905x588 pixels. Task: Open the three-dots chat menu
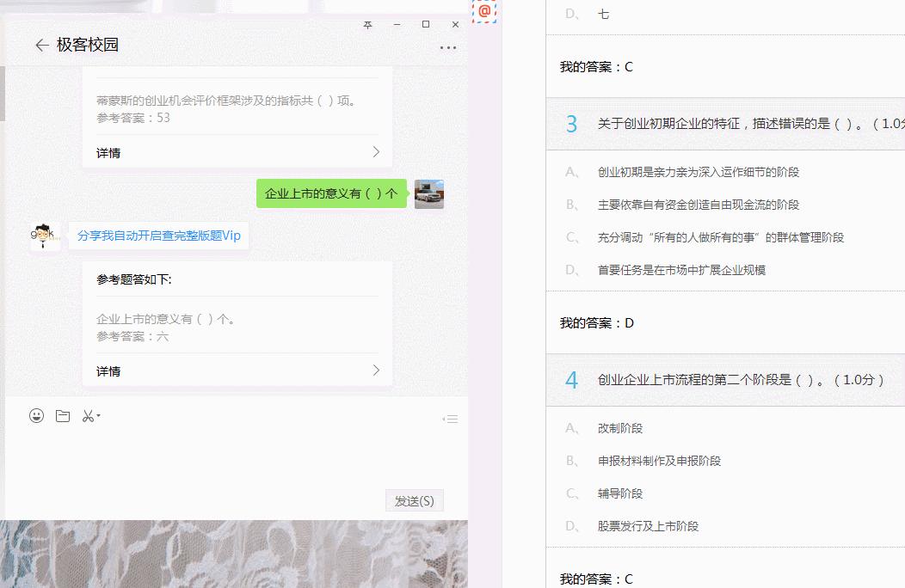click(447, 48)
